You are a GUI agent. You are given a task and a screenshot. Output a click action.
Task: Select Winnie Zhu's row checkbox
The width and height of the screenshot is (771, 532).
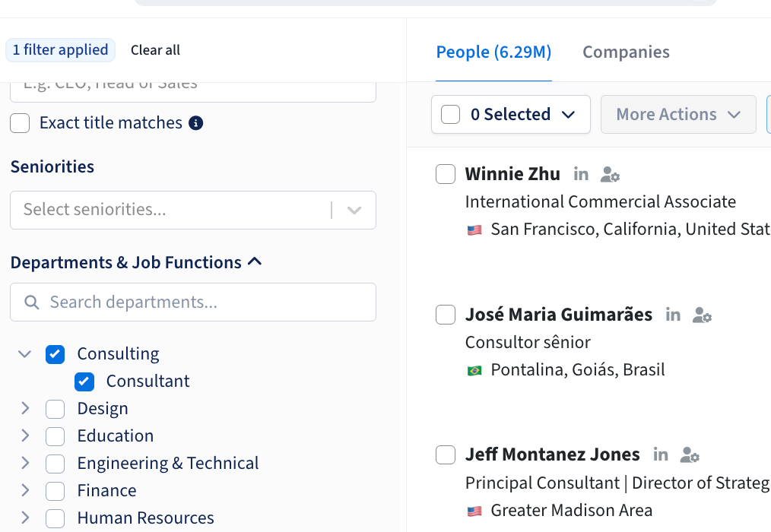pos(446,174)
